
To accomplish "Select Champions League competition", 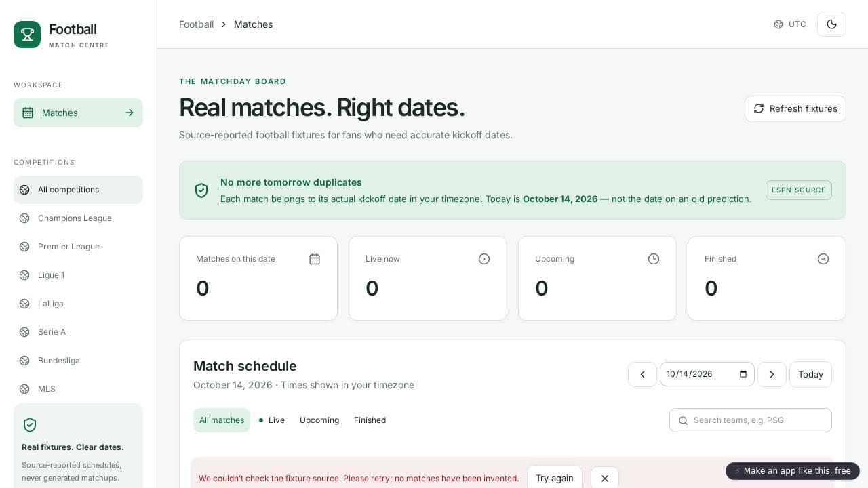I will tap(78, 218).
